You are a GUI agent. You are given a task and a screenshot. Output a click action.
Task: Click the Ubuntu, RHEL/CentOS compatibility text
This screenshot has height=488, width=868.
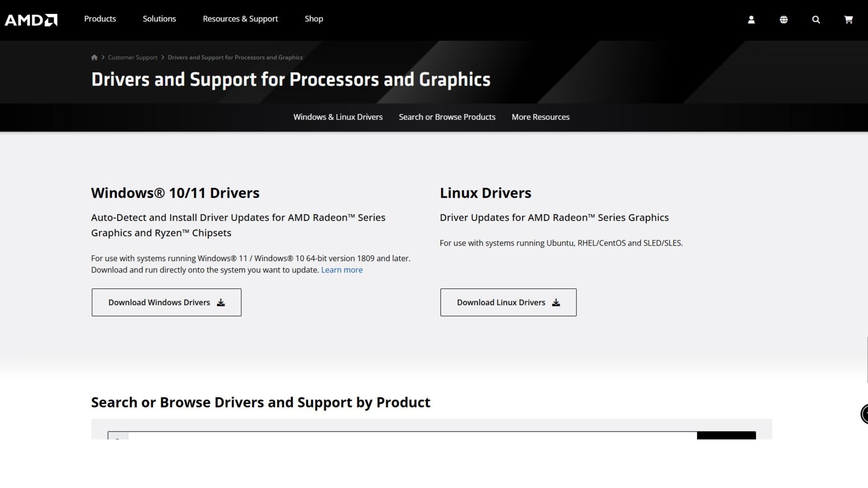pos(561,243)
